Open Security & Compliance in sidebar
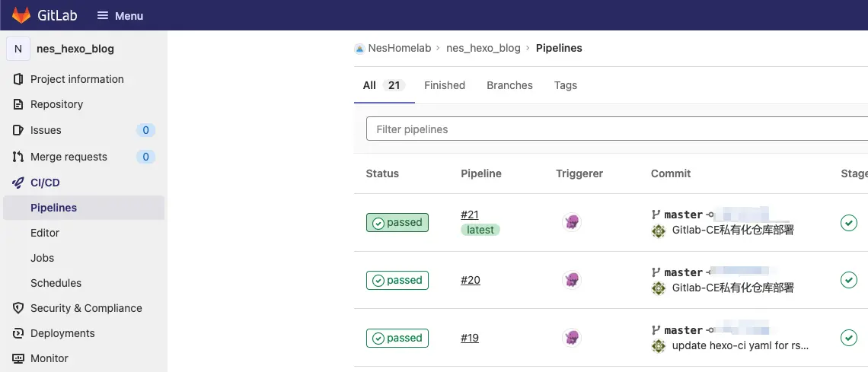The image size is (868, 372). coord(86,308)
